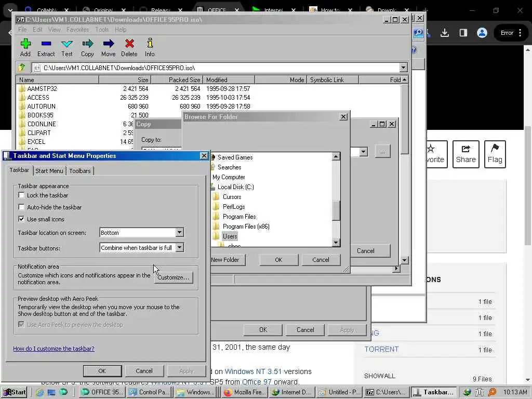This screenshot has height=399, width=532.
Task: Click the Move arrow icon in 7-Zip
Action: (x=109, y=44)
